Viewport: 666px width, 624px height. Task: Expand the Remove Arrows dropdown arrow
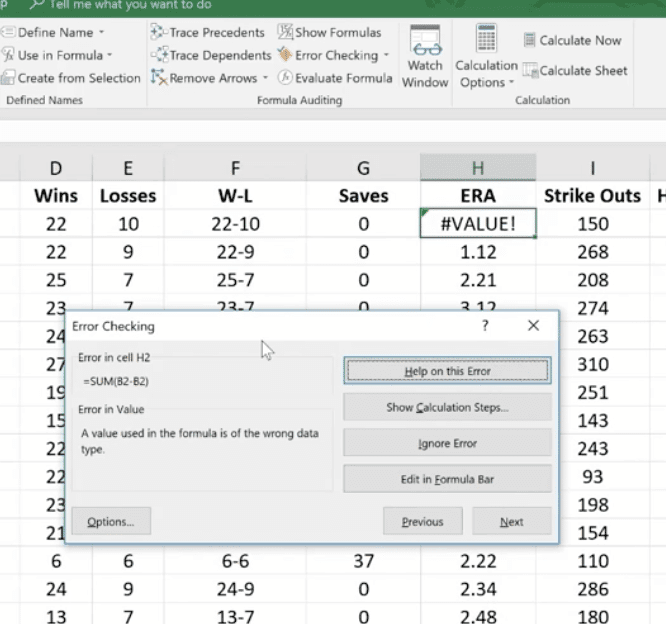265,78
